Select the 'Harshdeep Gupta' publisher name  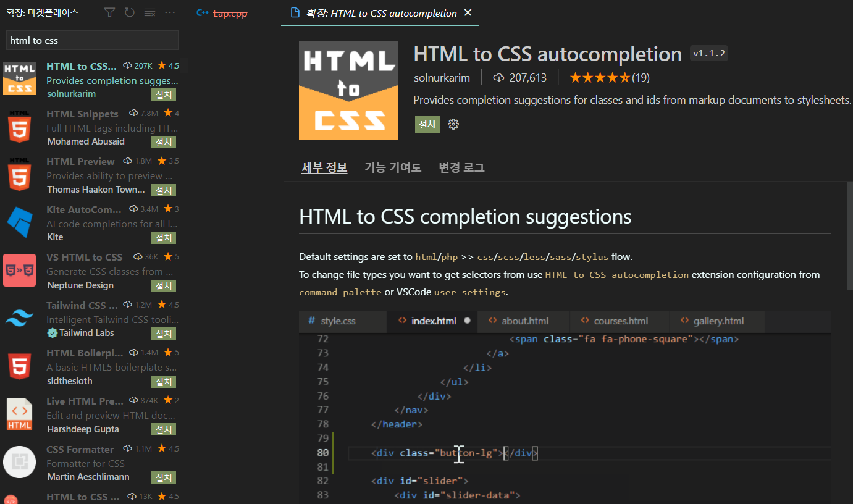(83, 429)
